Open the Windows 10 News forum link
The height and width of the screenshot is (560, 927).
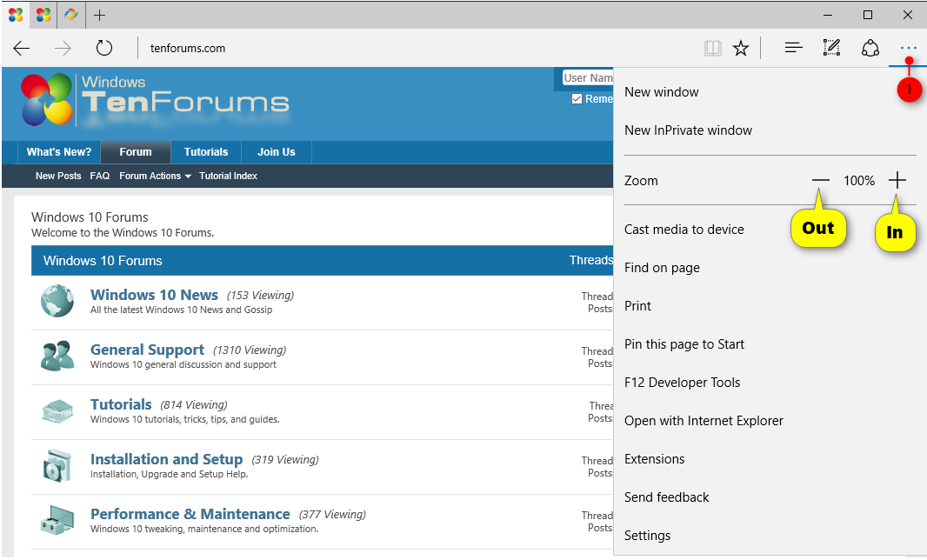(154, 295)
